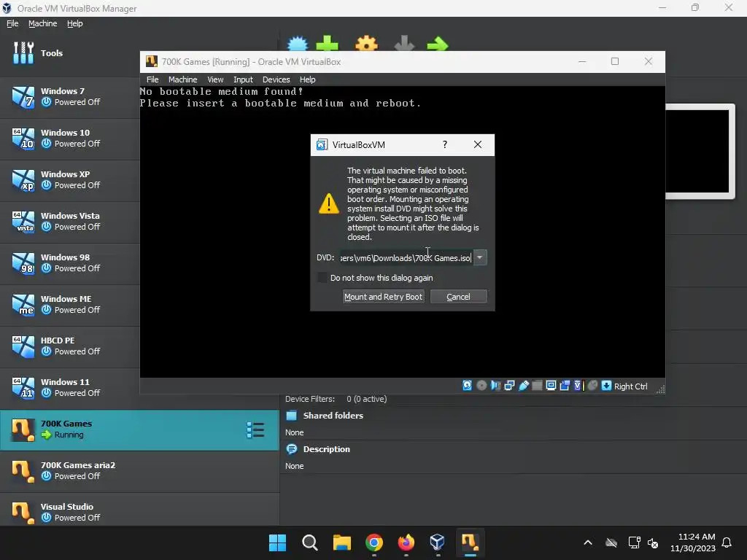
Task: Click the DVD path input field
Action: click(x=406, y=257)
